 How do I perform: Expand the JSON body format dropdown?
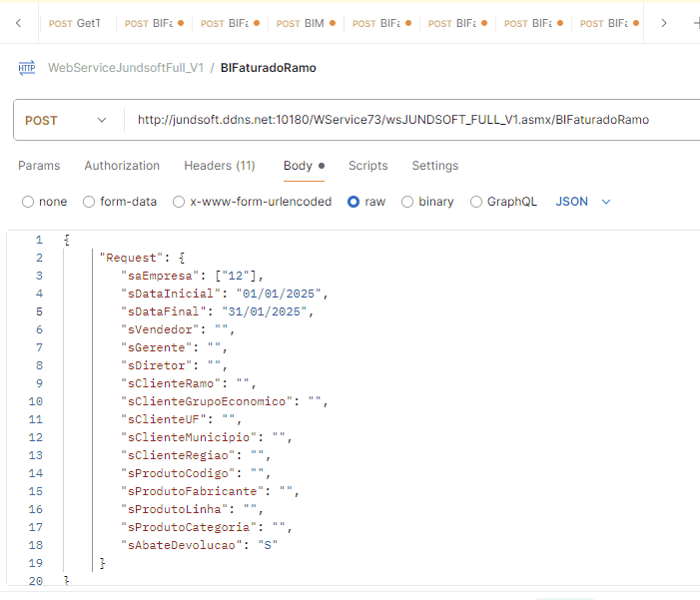point(583,202)
